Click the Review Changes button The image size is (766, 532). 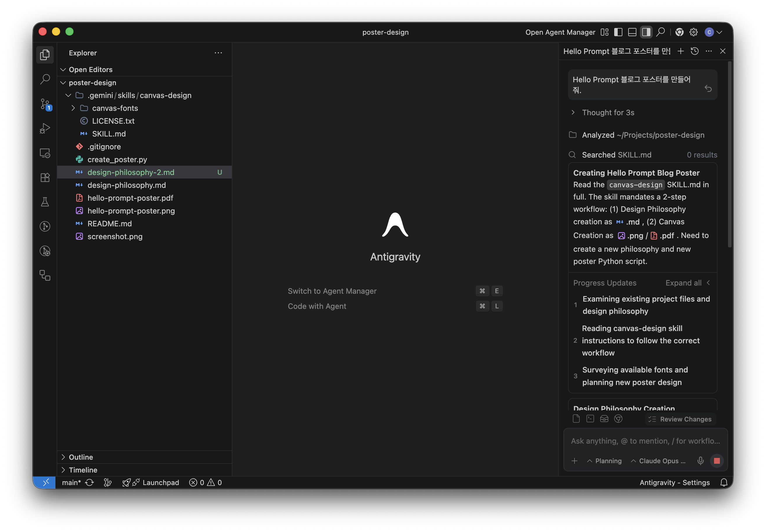coord(680,419)
